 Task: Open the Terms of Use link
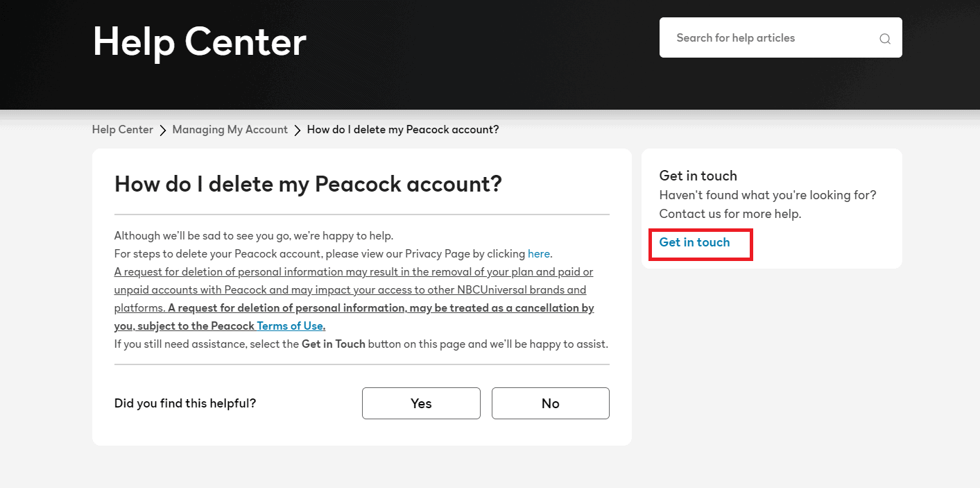click(291, 326)
